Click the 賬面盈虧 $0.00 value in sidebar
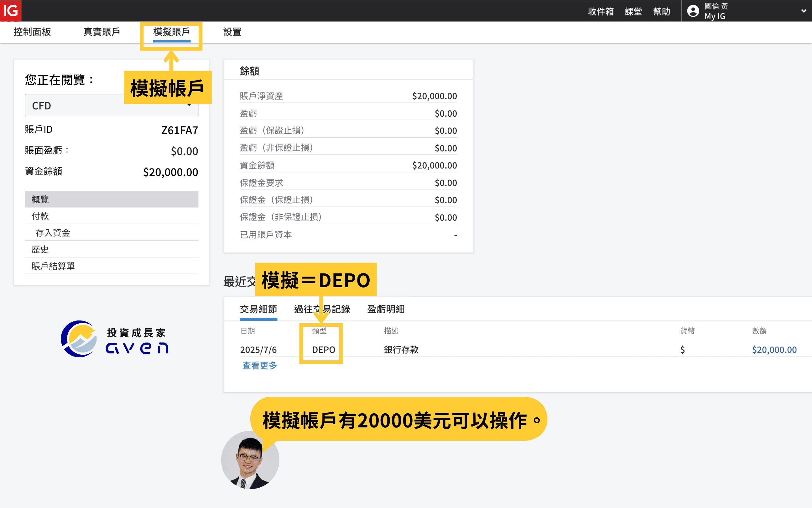 [x=184, y=151]
